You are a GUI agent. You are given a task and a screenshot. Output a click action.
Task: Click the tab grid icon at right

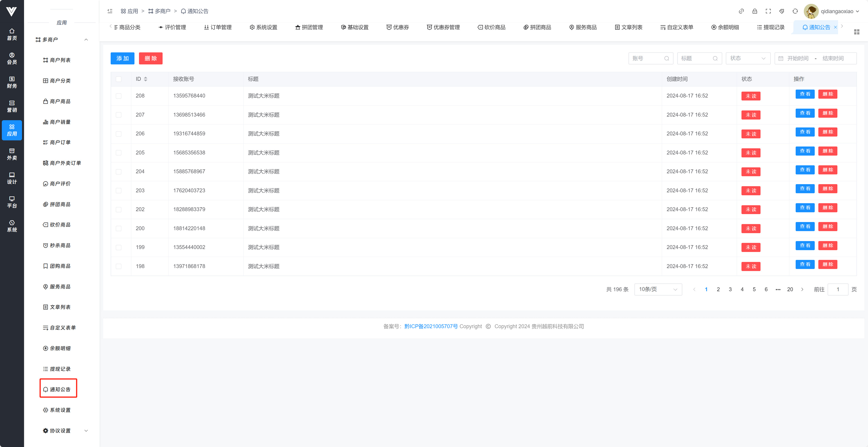click(856, 32)
